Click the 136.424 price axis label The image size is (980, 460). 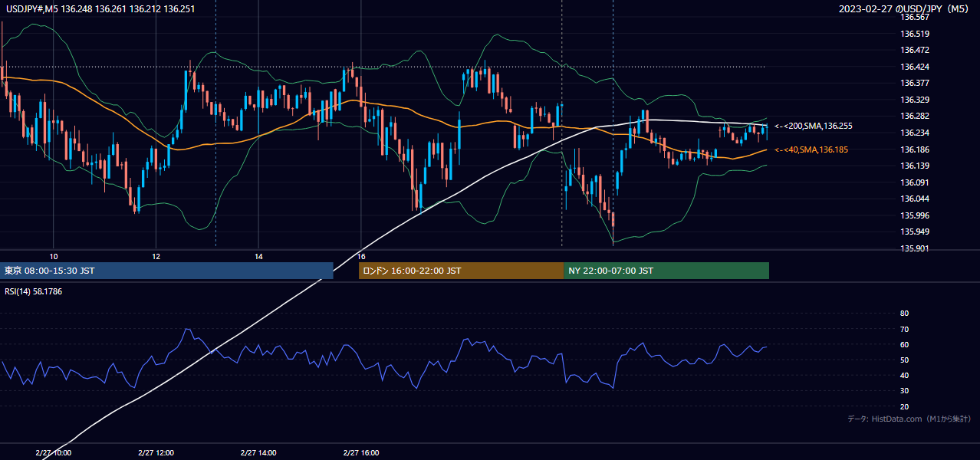click(x=914, y=67)
